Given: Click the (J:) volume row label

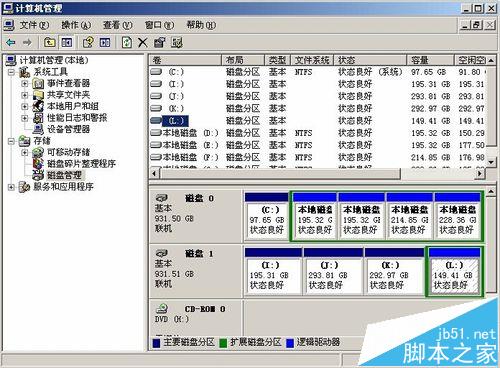Looking at the screenshot, I should (x=176, y=96).
